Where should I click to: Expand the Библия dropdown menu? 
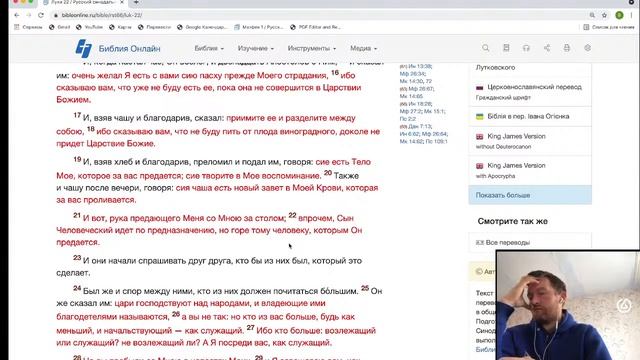[209, 48]
